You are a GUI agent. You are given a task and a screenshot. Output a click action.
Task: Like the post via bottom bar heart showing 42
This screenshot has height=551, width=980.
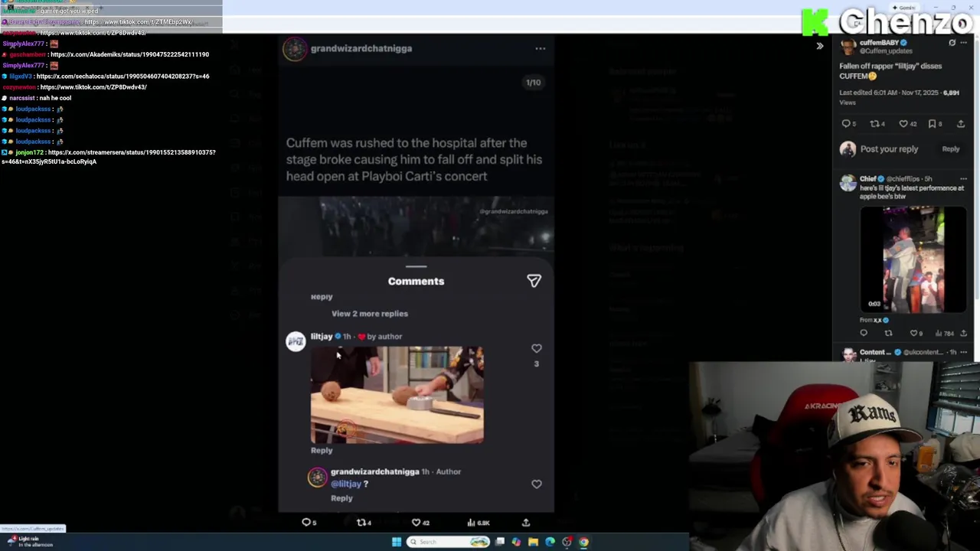tap(420, 523)
